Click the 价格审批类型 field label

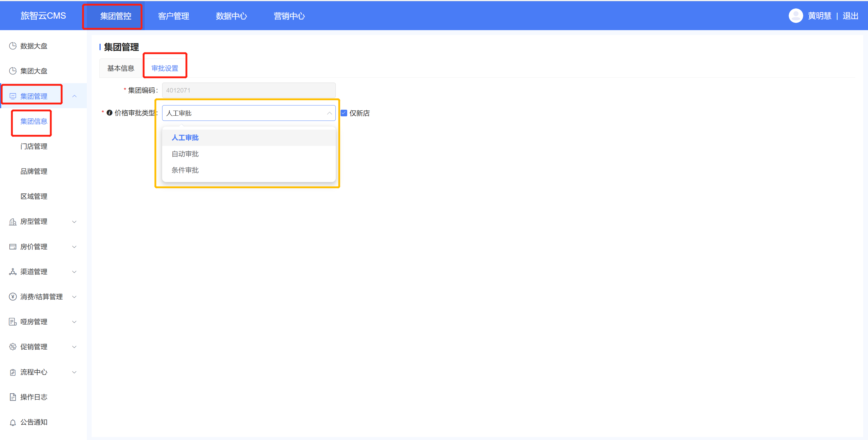[x=136, y=113]
